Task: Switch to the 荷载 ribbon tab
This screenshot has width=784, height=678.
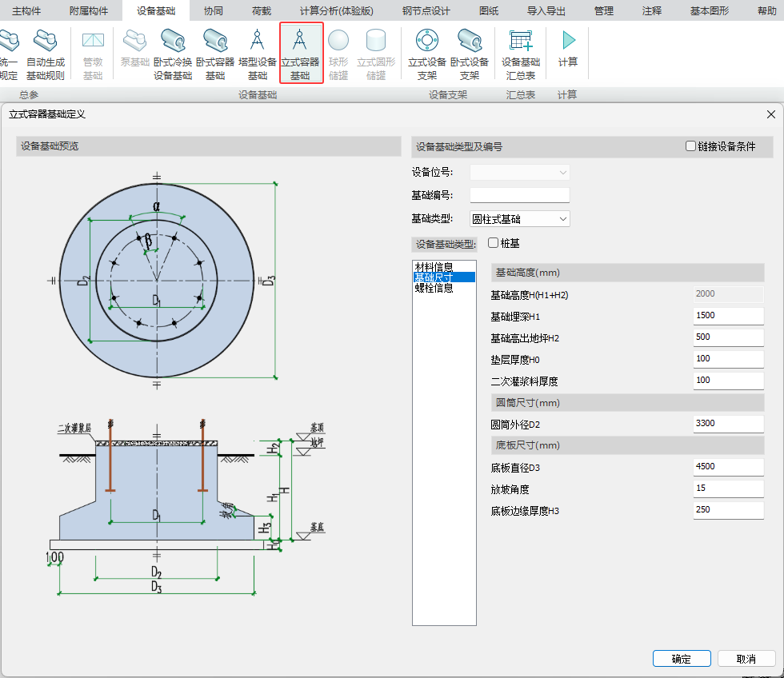Action: (x=262, y=10)
